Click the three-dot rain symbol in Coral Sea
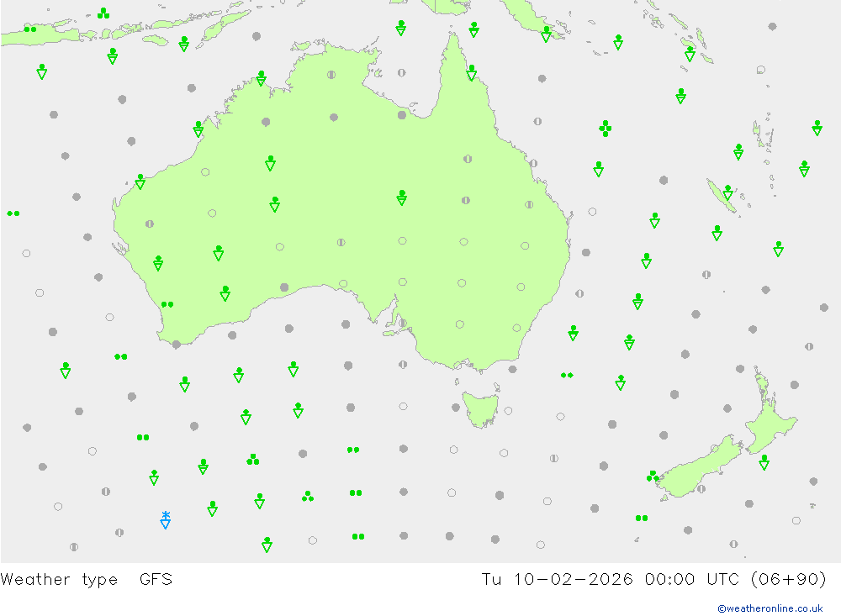Viewport: 841px width, 616px height. click(x=605, y=129)
